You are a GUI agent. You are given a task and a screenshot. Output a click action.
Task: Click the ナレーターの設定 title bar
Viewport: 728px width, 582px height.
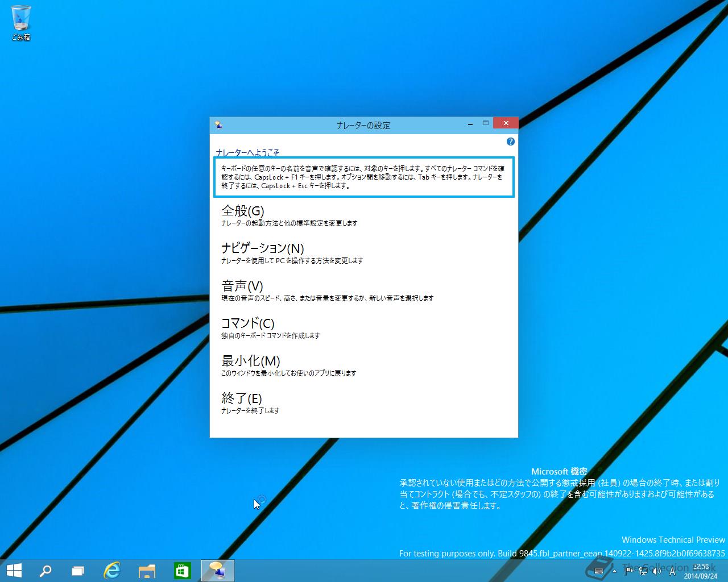(x=363, y=125)
